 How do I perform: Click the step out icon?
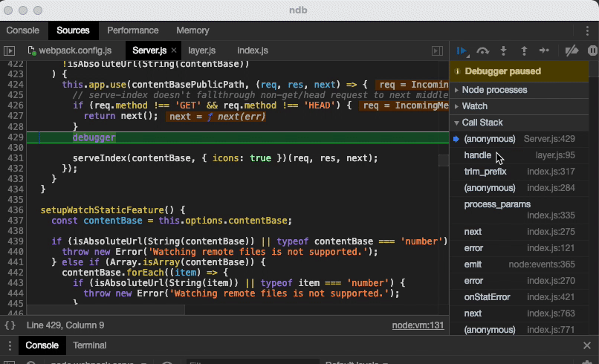tap(524, 51)
